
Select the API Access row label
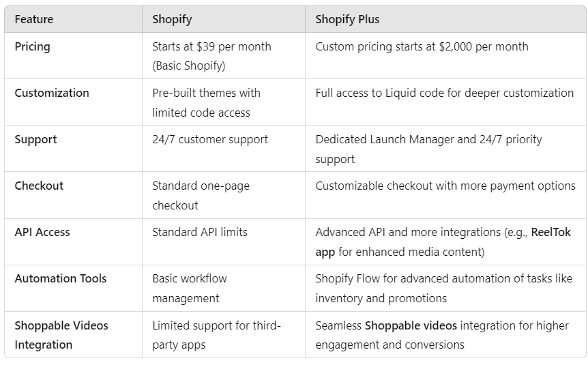coord(42,232)
